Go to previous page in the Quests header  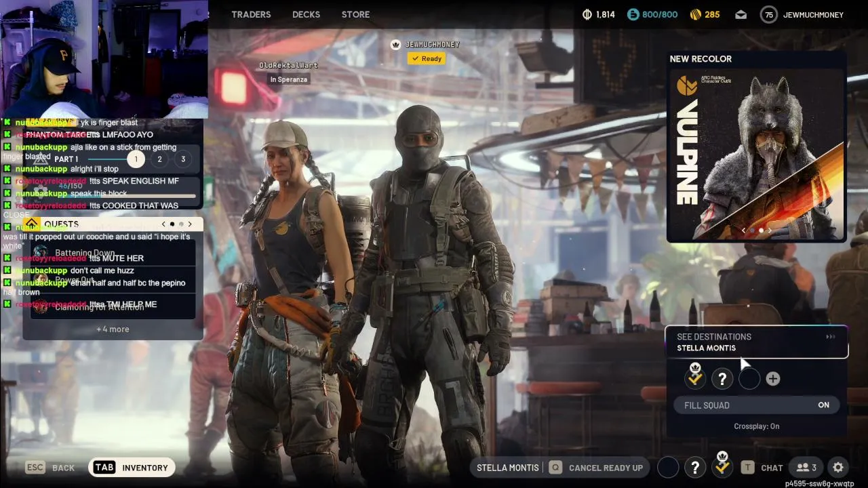[163, 224]
